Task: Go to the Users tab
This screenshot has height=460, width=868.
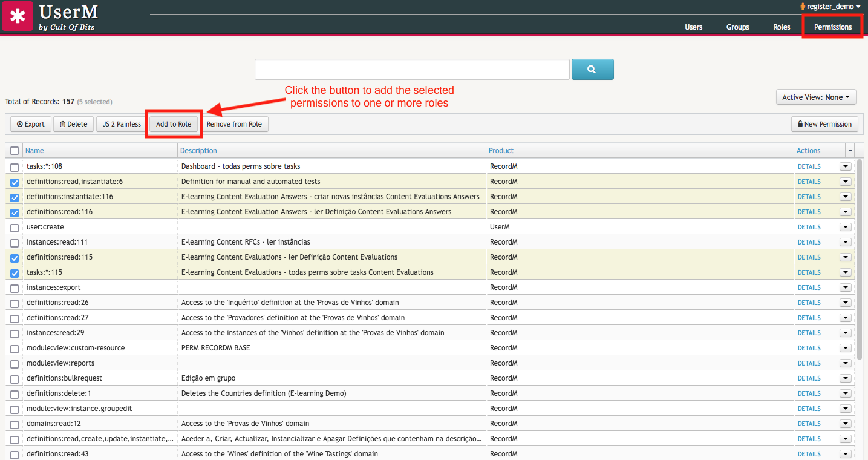Action: [x=693, y=27]
